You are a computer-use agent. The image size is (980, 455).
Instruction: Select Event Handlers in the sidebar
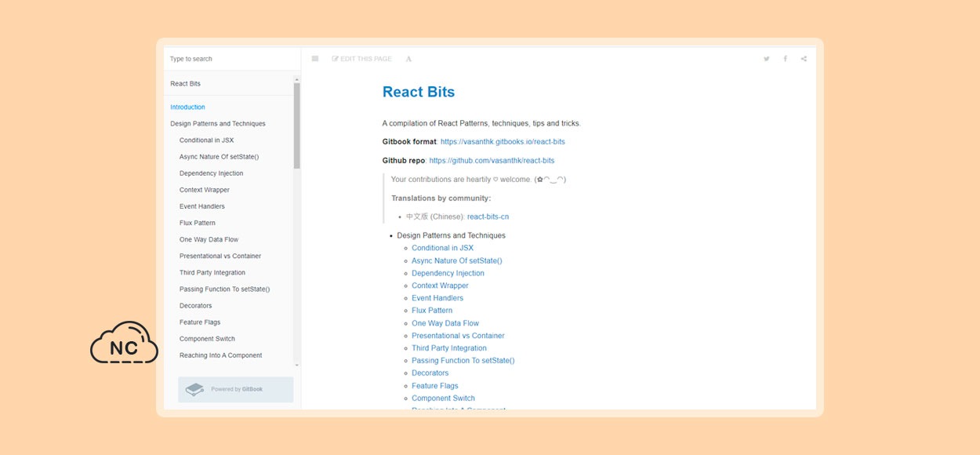(202, 206)
